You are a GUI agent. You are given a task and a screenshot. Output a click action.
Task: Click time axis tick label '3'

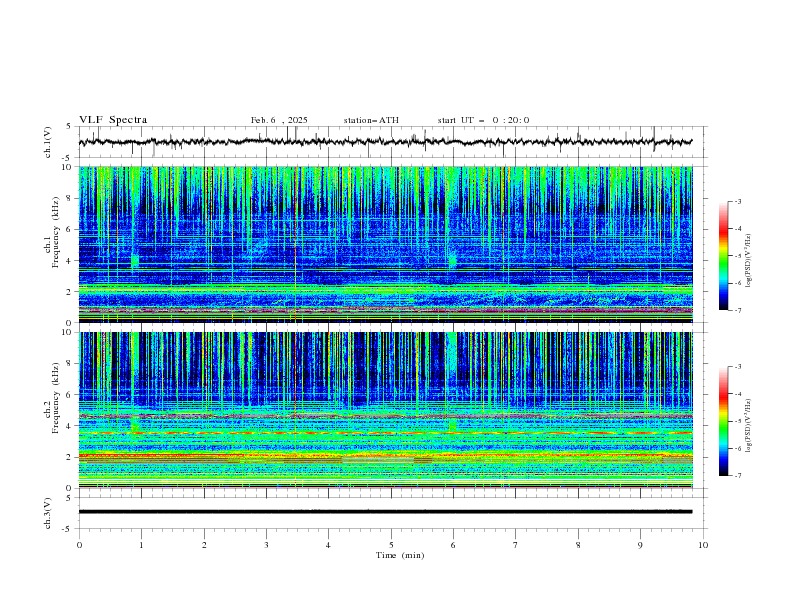(x=266, y=545)
